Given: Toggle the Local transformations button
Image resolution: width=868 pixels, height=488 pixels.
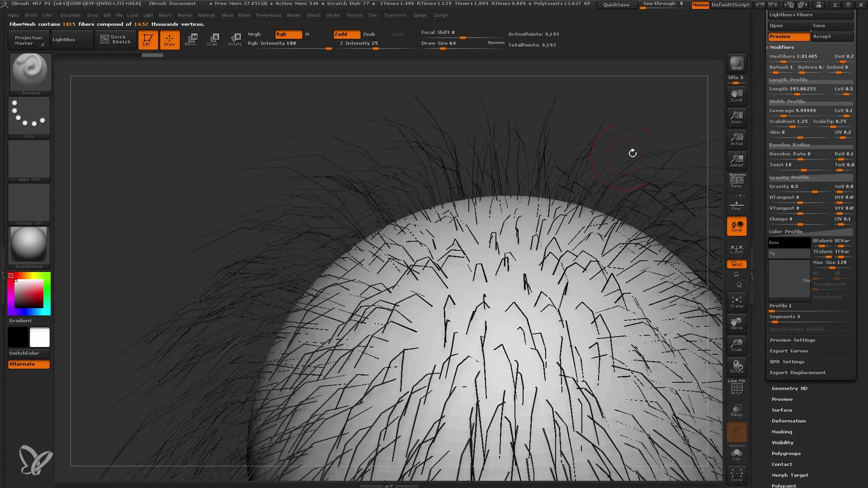Looking at the screenshot, I should coord(736,226).
